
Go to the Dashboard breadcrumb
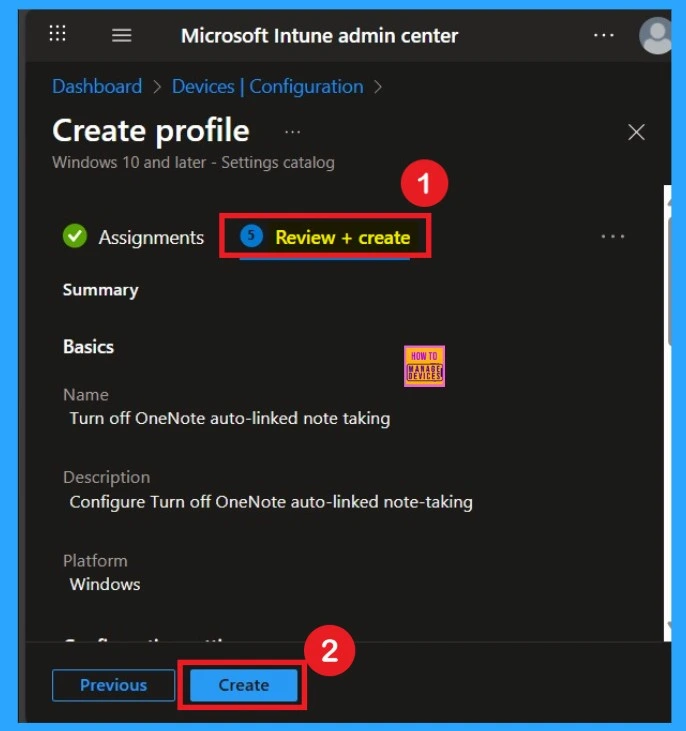tap(97, 87)
